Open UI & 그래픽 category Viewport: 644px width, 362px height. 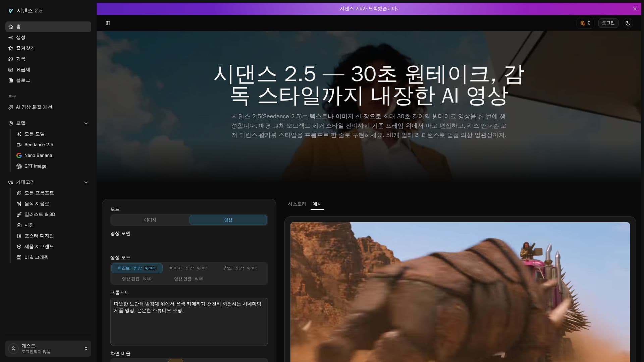tap(52, 257)
